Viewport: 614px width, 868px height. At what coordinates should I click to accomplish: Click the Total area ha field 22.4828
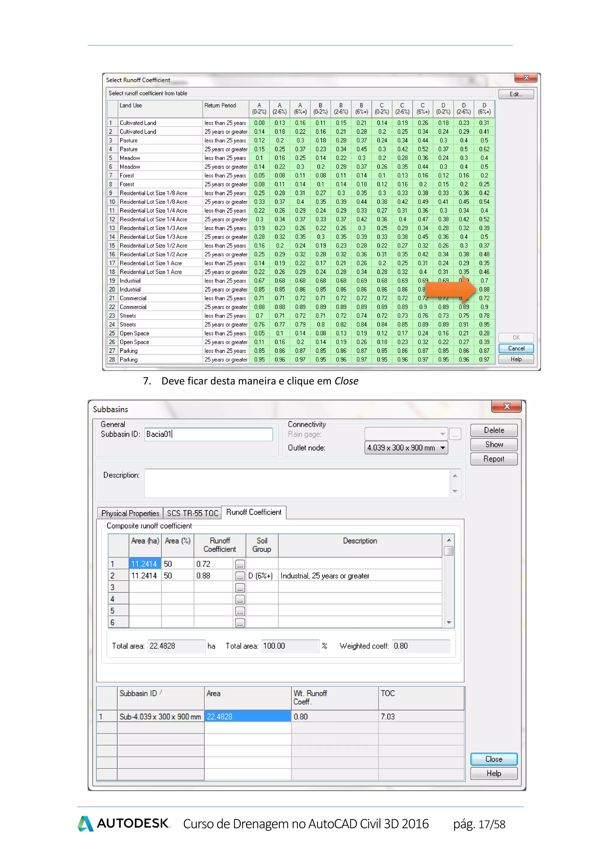coord(176,646)
